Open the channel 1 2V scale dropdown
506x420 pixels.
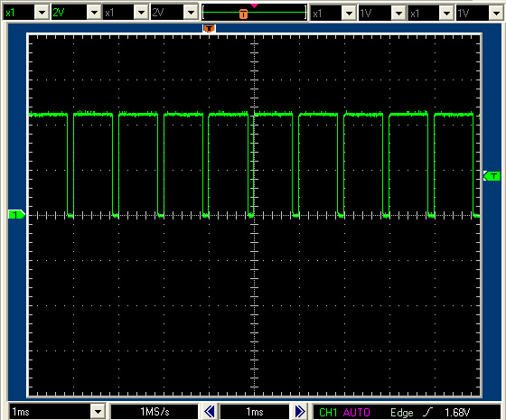pos(94,13)
